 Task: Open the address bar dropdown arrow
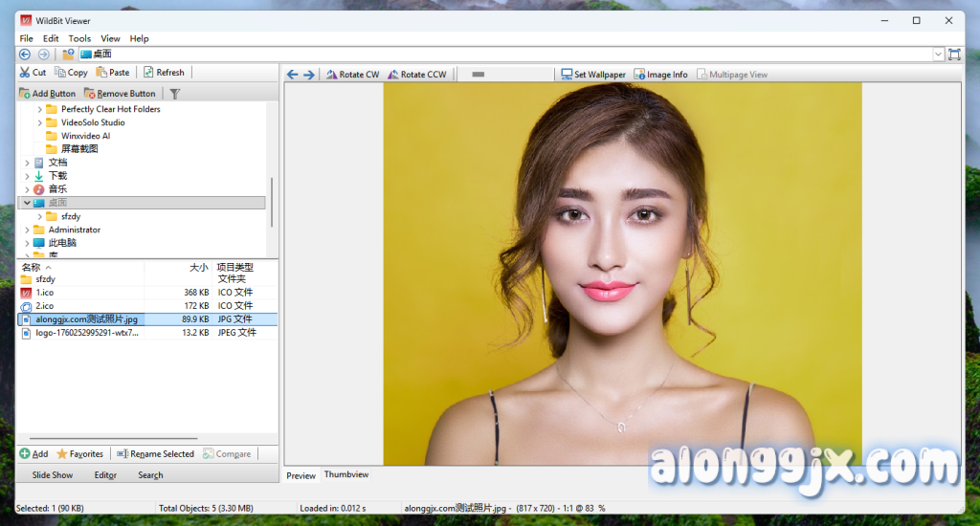pos(938,55)
